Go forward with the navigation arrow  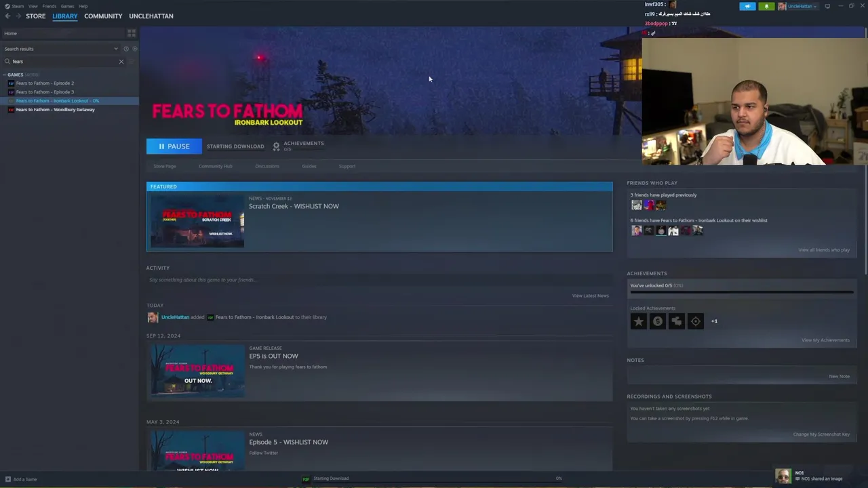[x=18, y=16]
